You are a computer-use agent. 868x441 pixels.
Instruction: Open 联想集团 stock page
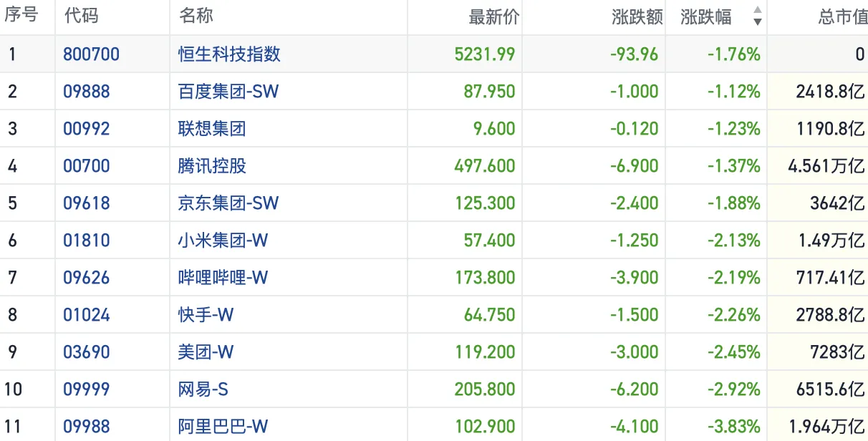pos(212,129)
